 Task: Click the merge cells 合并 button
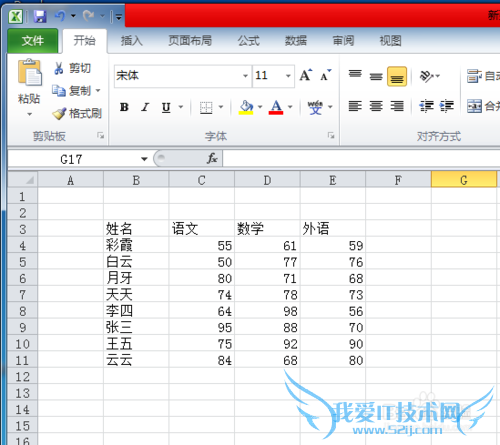[x=483, y=106]
